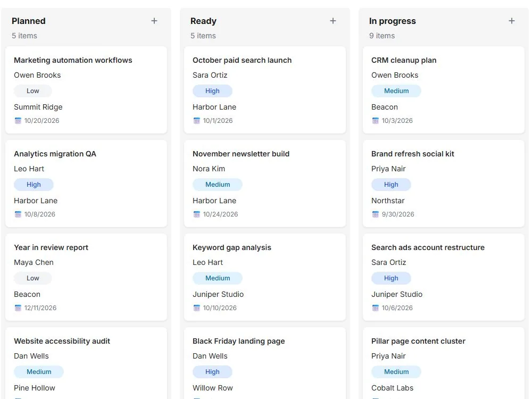Click due date 9/30/2026
The width and height of the screenshot is (532, 399).
pyautogui.click(x=398, y=214)
